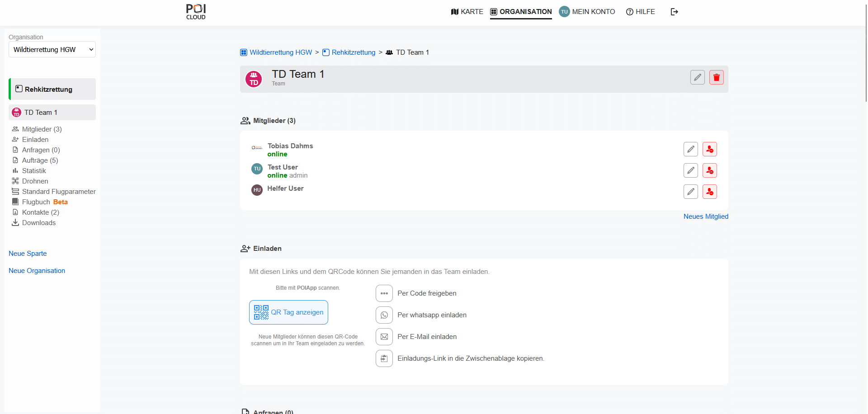Click the TD team avatar in header
868x414 pixels.
pos(254,79)
